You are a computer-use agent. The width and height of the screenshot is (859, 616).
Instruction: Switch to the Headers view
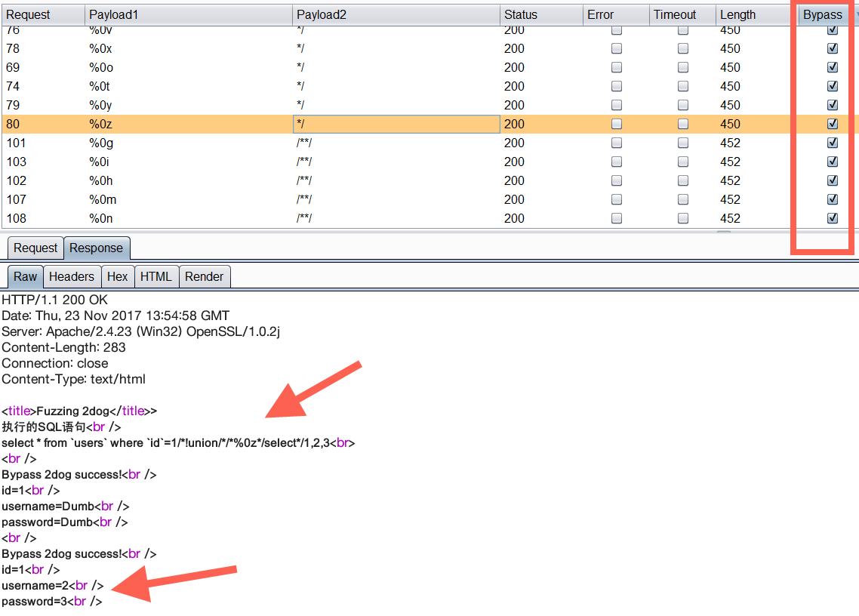72,276
